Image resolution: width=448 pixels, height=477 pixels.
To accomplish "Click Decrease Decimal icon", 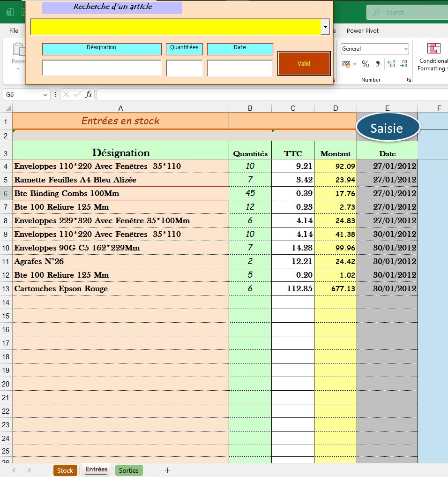I will click(403, 64).
